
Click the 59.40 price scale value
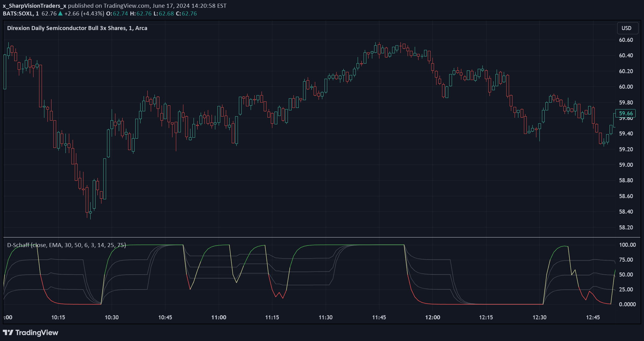pyautogui.click(x=626, y=134)
